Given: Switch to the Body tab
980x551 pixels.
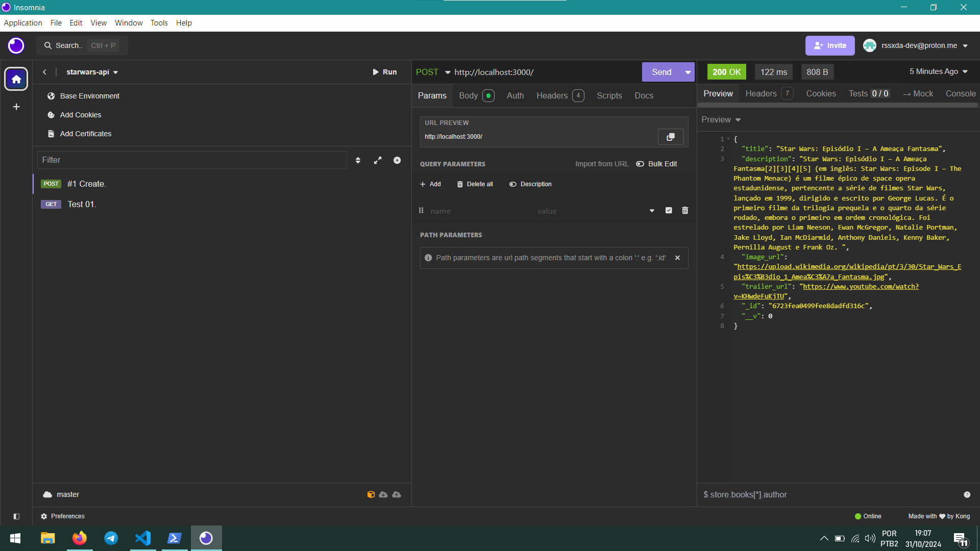Looking at the screenshot, I should (476, 95).
